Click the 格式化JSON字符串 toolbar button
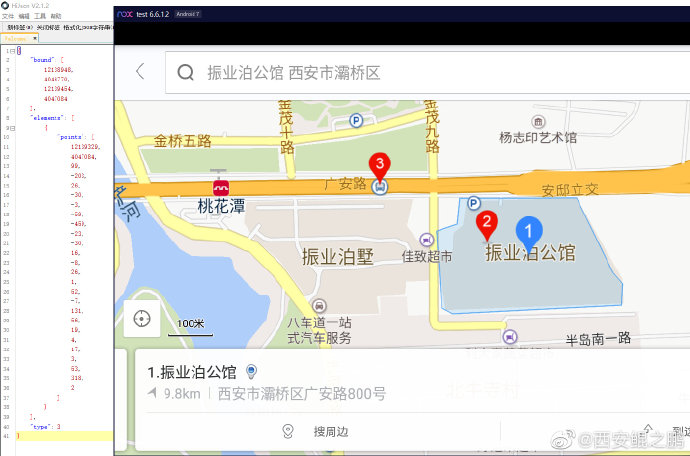Screen dimensions: 690x456 click(x=88, y=27)
